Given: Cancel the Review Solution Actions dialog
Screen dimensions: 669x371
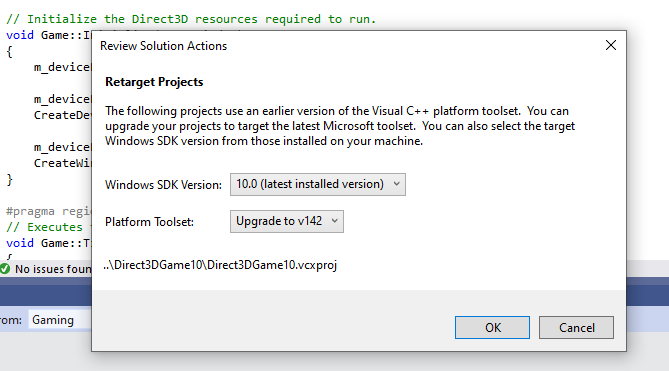Looking at the screenshot, I should 576,328.
